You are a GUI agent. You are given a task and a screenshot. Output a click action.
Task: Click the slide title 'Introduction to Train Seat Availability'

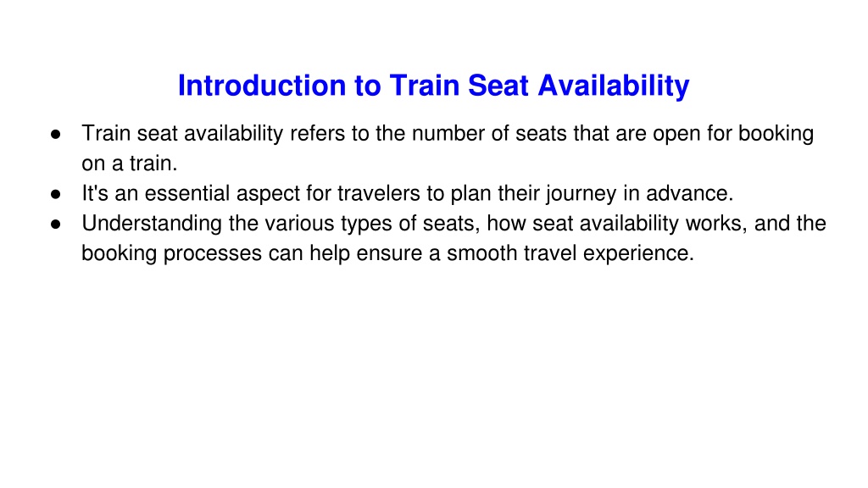(x=433, y=86)
